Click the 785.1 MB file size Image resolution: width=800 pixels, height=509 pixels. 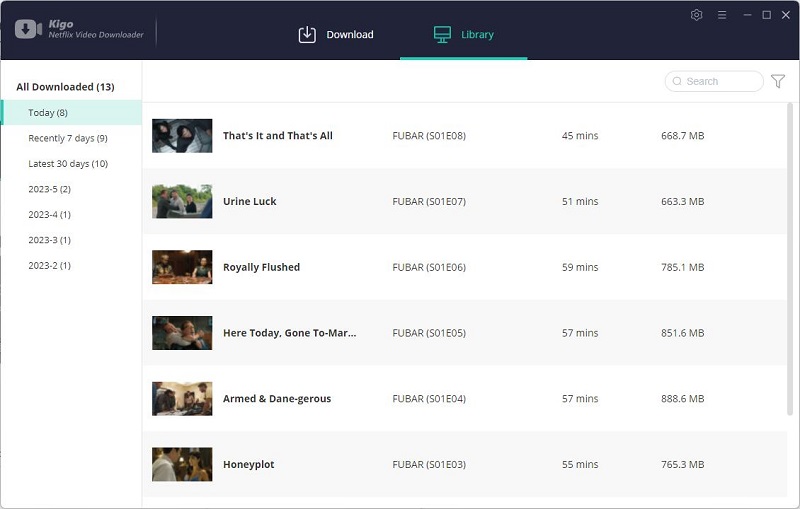coord(683,267)
